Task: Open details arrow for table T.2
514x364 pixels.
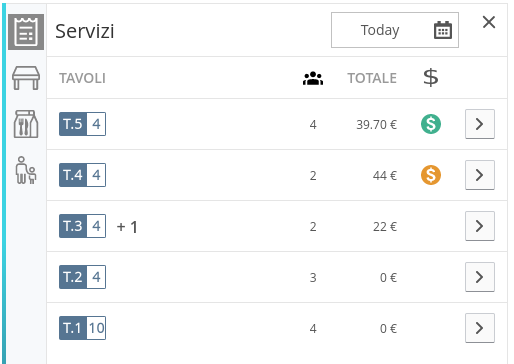Action: point(480,277)
